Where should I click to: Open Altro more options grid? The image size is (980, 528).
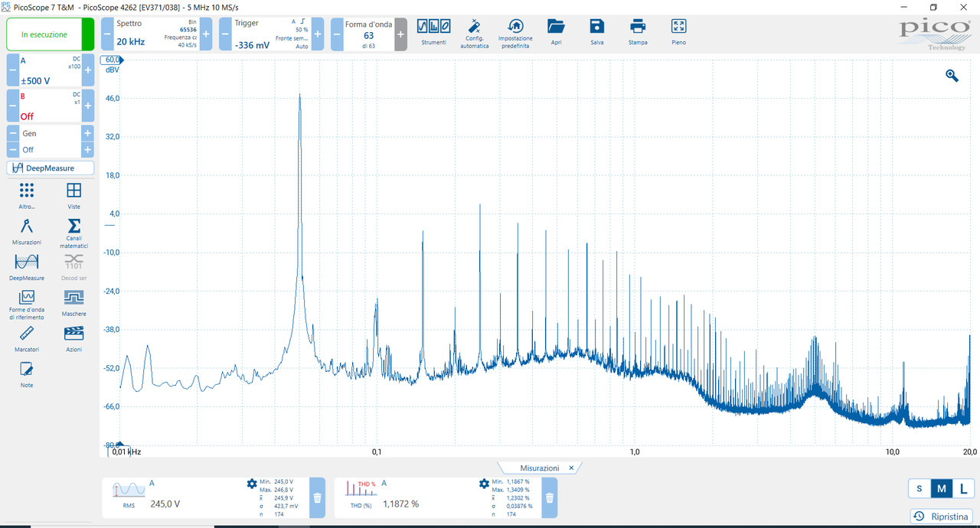[27, 196]
